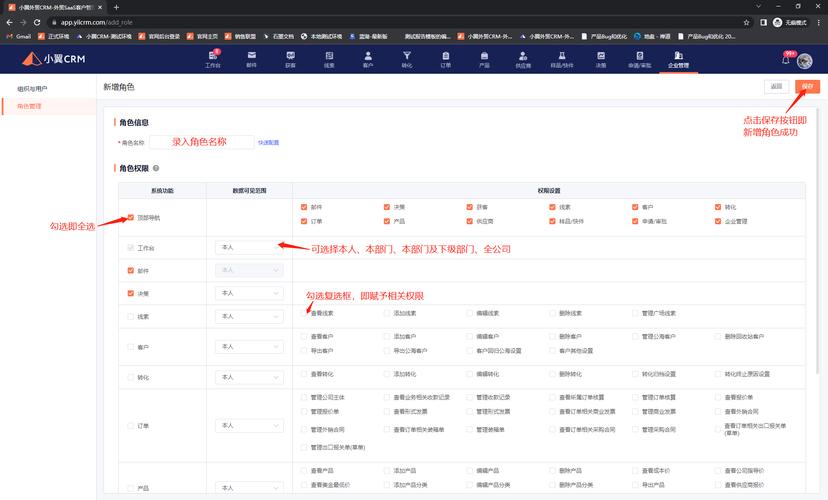Screen dimensions: 828x500
Task: Click the browser forward arrow
Action: click(x=23, y=22)
